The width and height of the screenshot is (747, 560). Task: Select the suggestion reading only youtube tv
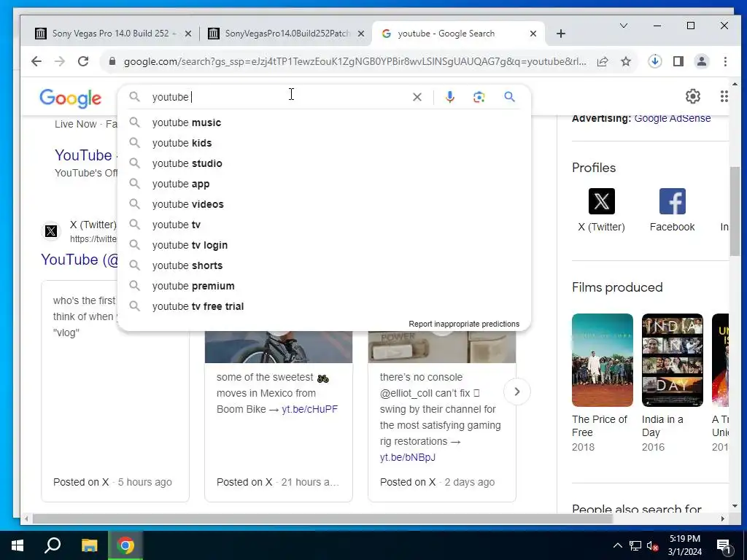[324, 225]
